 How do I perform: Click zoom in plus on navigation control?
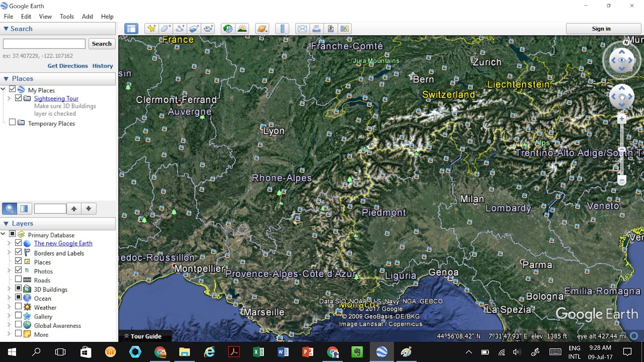click(622, 119)
